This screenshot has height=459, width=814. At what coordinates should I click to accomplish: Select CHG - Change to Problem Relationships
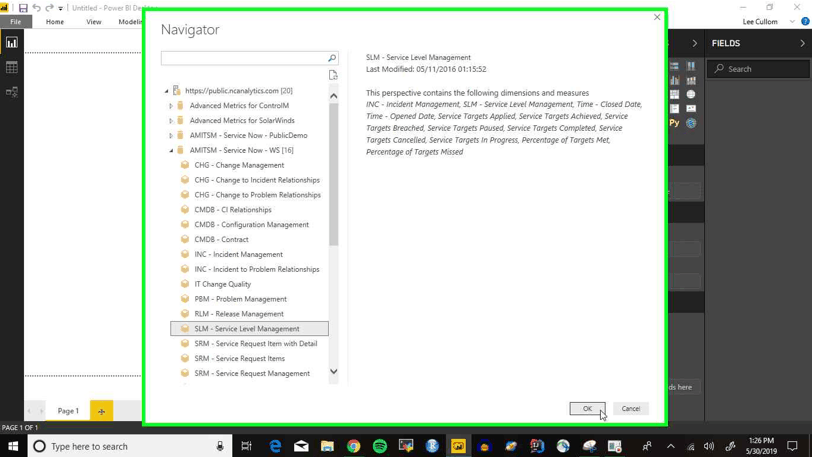[257, 195]
